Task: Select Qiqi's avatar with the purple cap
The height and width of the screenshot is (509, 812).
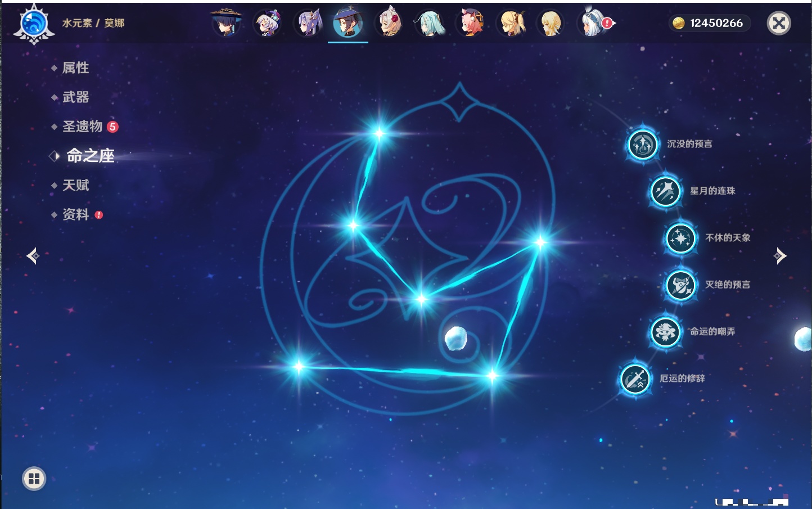Action: click(267, 23)
